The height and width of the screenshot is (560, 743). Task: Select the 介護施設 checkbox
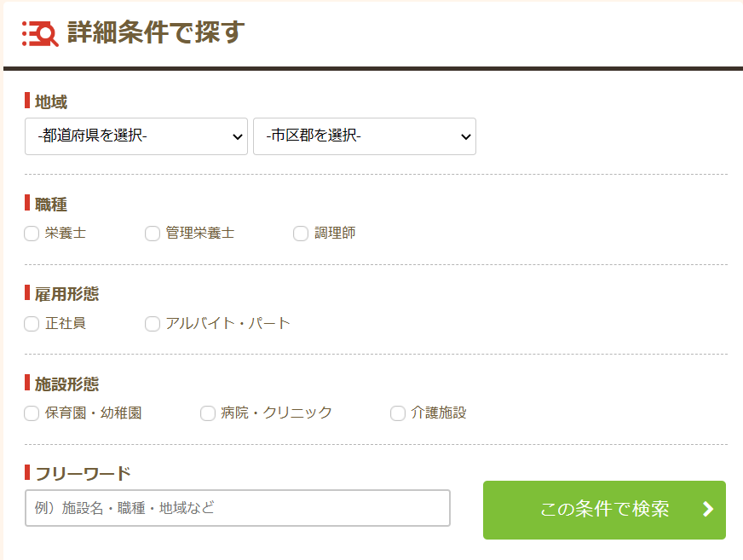(398, 413)
